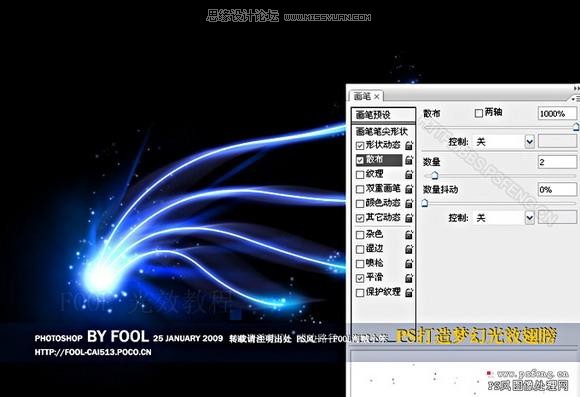Uncheck the 平滑 checkbox
This screenshot has height=397, width=580.
tap(360, 278)
